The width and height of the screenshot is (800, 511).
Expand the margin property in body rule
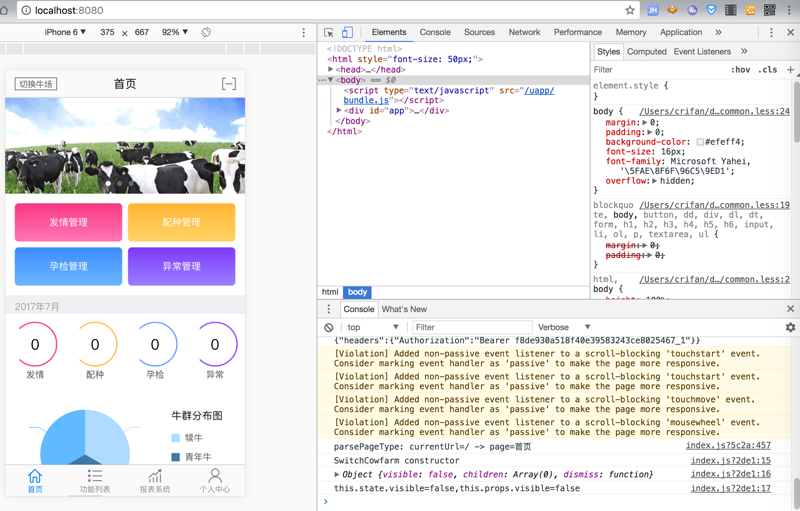pos(645,122)
